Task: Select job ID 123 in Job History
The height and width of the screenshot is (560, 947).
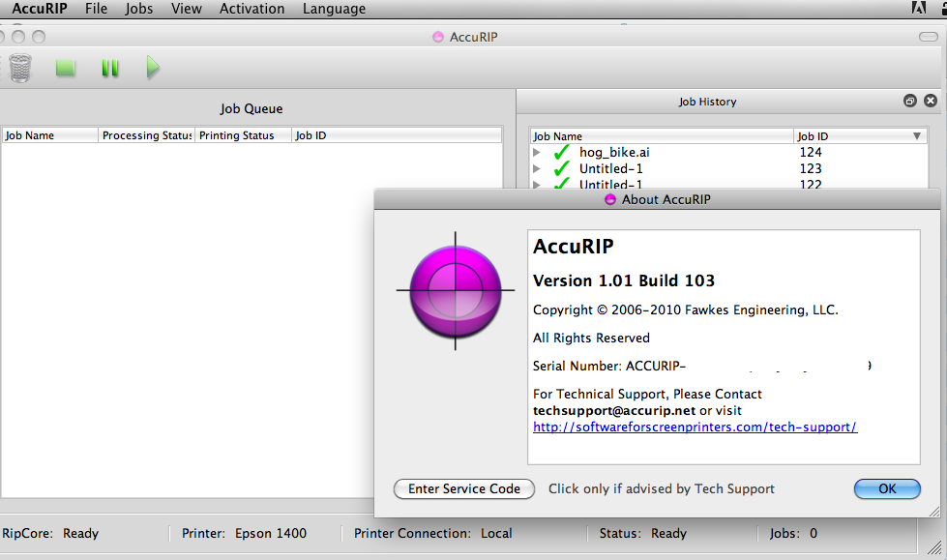Action: click(x=811, y=168)
